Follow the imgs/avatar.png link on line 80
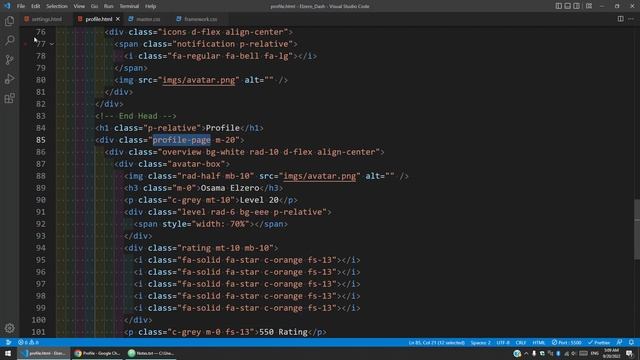Image resolution: width=640 pixels, height=360 pixels. click(199, 80)
